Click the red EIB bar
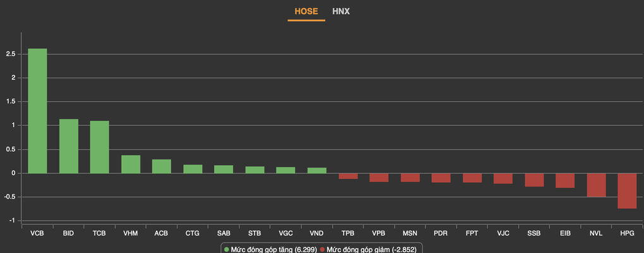Image resolution: width=644 pixels, height=253 pixels. click(x=564, y=181)
